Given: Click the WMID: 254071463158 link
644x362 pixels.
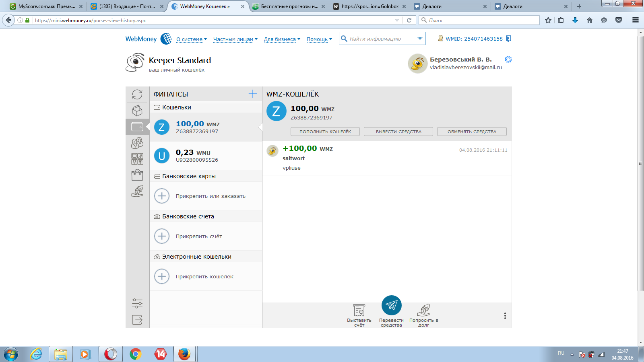Looking at the screenshot, I should tap(474, 39).
